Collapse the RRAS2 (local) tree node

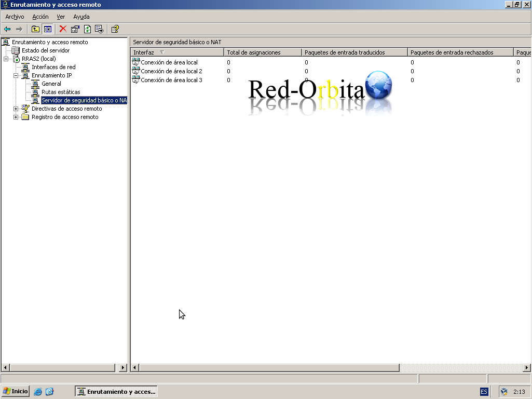point(6,59)
